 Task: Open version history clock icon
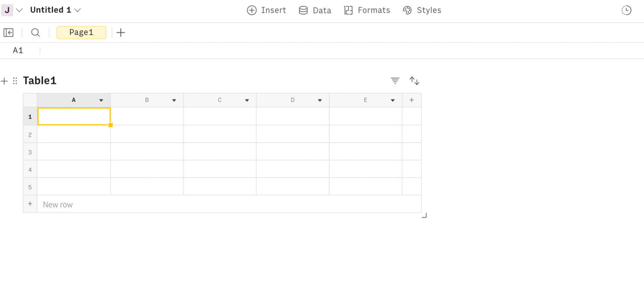point(626,10)
